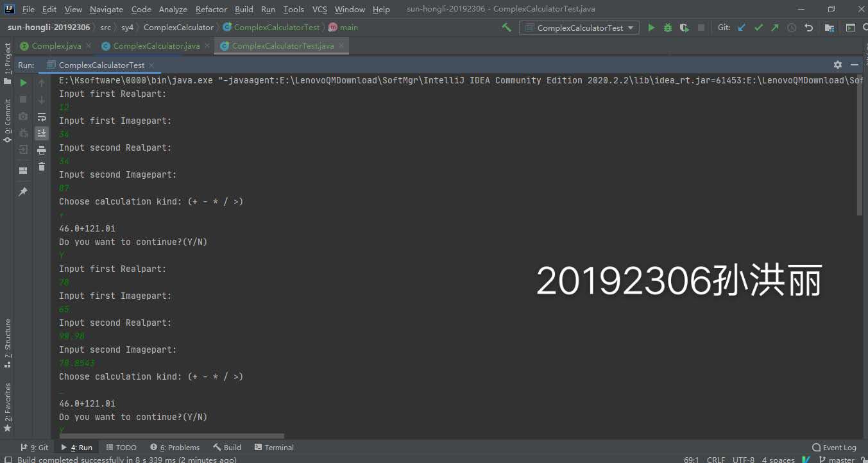The width and height of the screenshot is (868, 463).
Task: Click the main method breadcrumb
Action: click(x=344, y=28)
